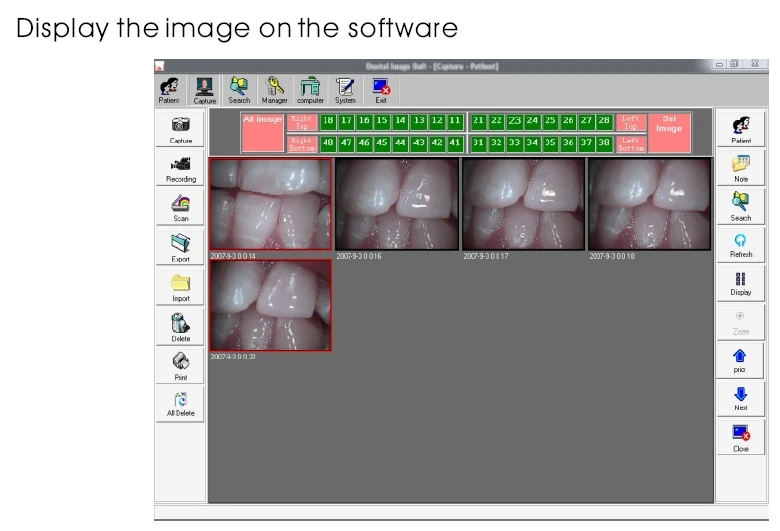Select the thumbnail dated 2007-9-3 0 0 18
780x531 pixels.
point(650,204)
